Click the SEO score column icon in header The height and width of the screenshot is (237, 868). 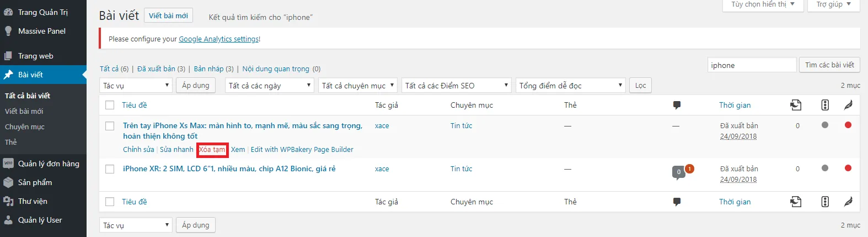[x=825, y=105]
